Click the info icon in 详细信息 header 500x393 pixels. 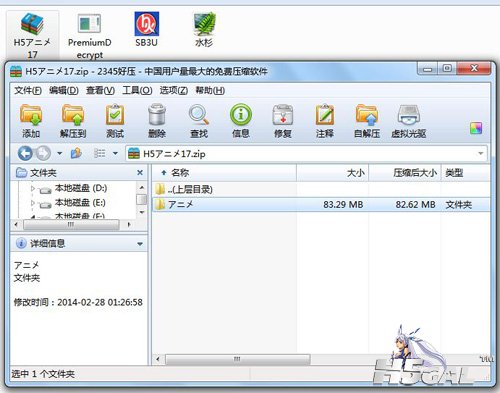point(21,243)
